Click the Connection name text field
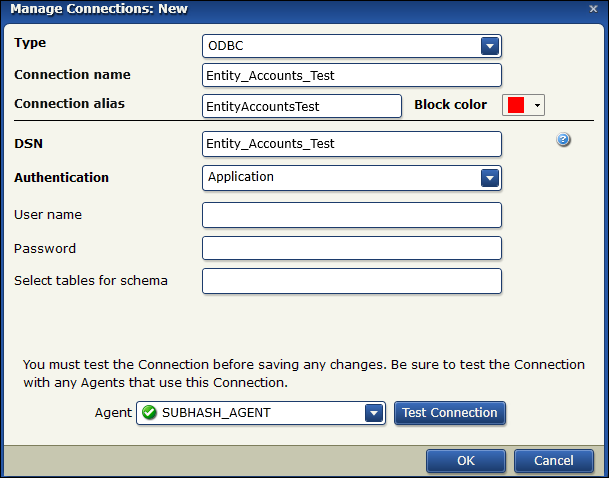This screenshot has width=609, height=478. pos(351,76)
